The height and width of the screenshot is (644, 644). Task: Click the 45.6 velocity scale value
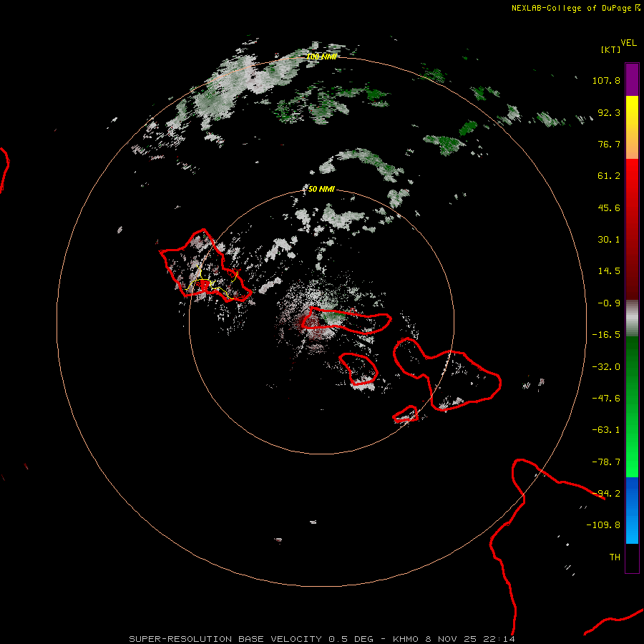tap(609, 208)
